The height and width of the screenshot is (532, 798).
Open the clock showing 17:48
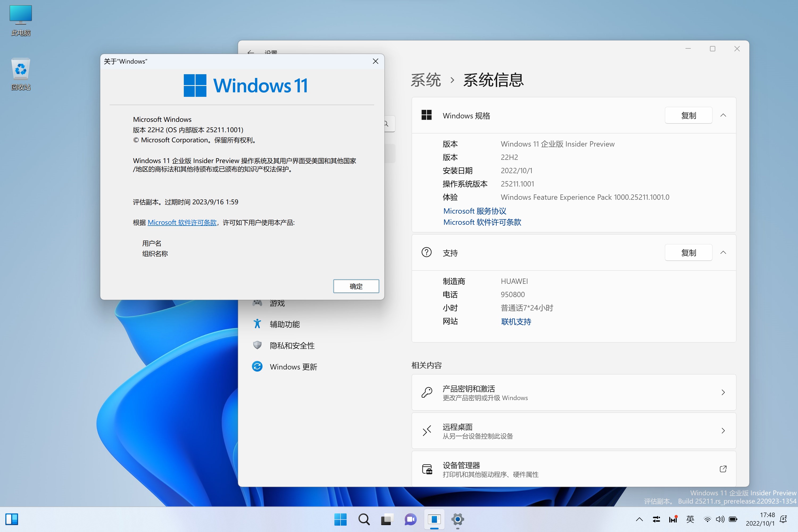tap(760, 519)
